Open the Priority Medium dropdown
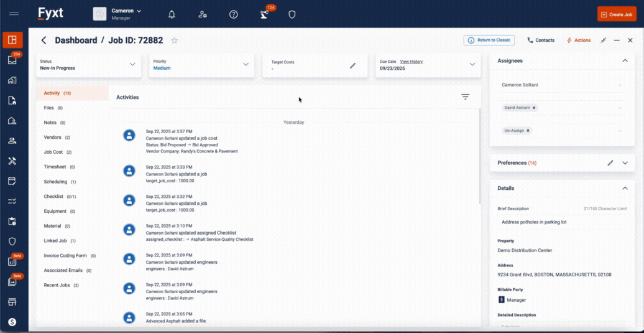 pos(246,65)
